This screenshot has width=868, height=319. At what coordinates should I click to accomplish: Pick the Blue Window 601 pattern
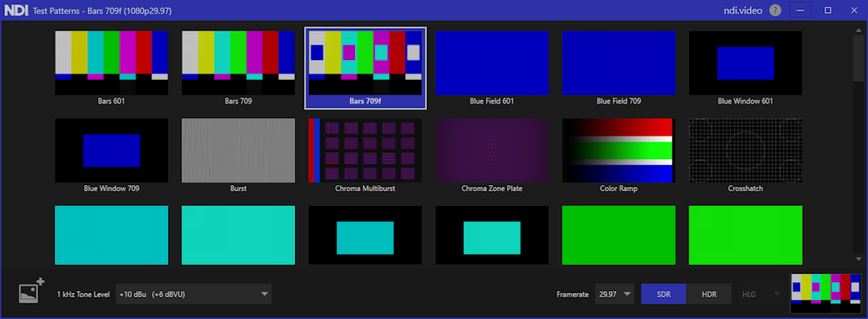746,68
